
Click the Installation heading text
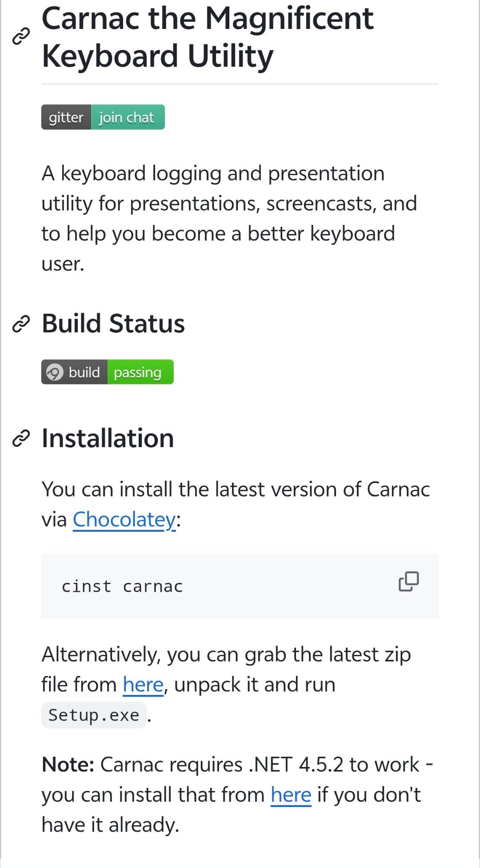coord(108,439)
